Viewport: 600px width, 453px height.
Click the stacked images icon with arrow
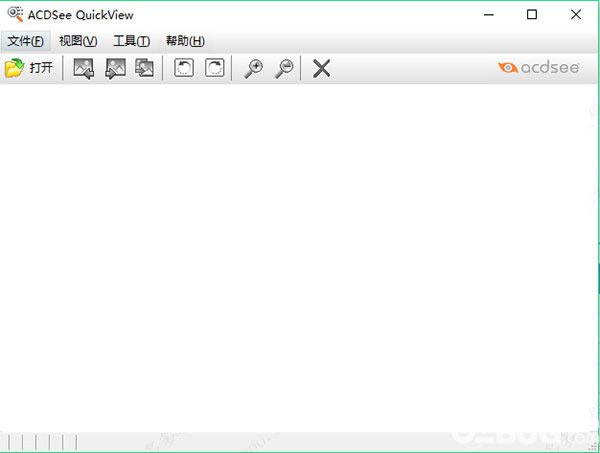[145, 68]
